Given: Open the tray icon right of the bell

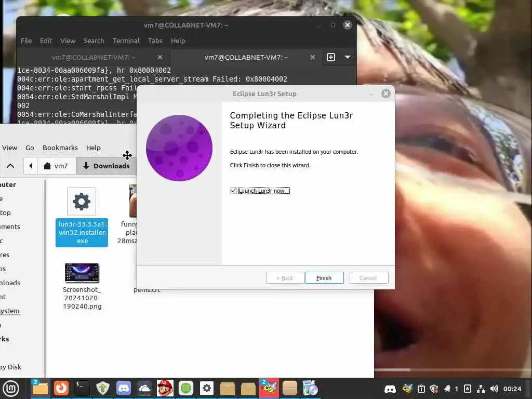Looking at the screenshot, I should click(467, 389).
